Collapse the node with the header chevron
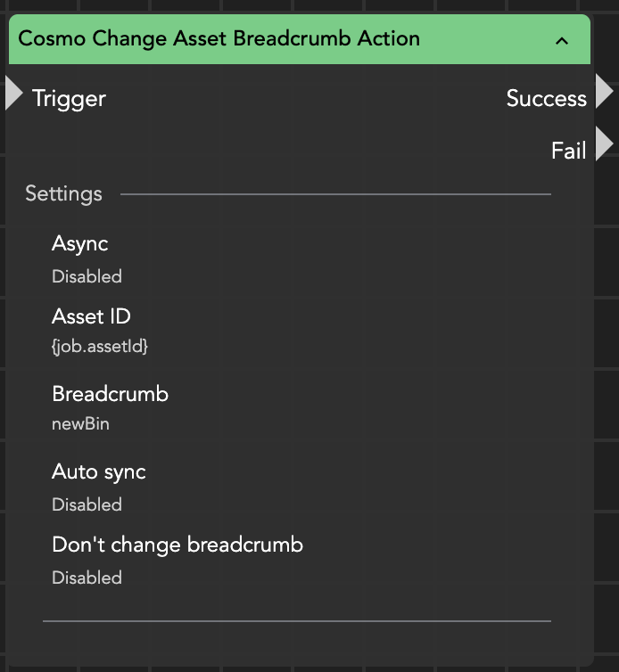Image resolution: width=619 pixels, height=672 pixels. pos(562,40)
